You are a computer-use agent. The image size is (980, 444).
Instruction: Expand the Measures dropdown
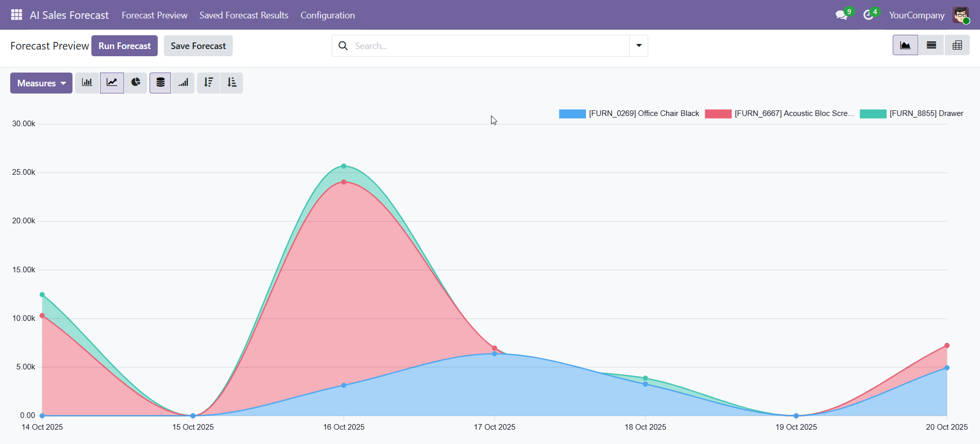pyautogui.click(x=41, y=83)
